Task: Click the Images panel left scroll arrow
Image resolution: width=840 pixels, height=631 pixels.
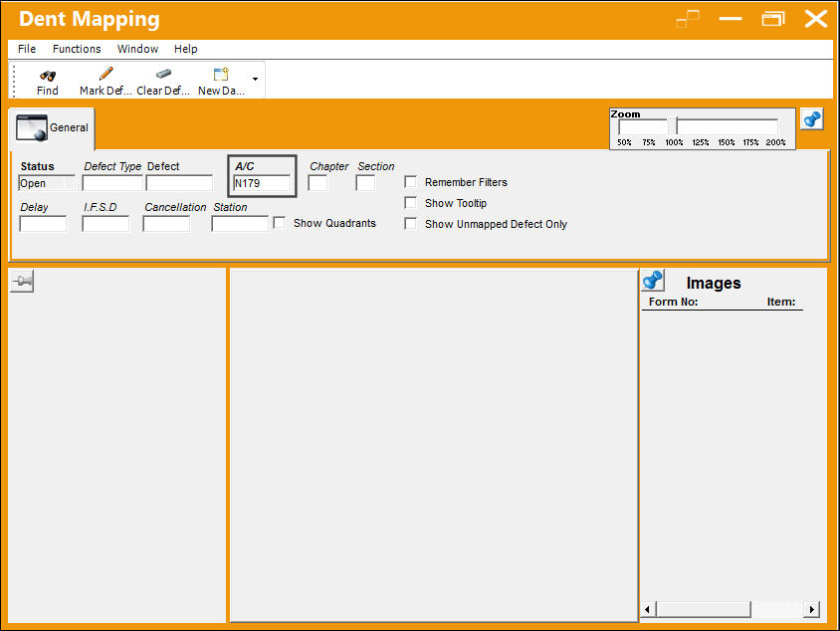Action: (648, 609)
